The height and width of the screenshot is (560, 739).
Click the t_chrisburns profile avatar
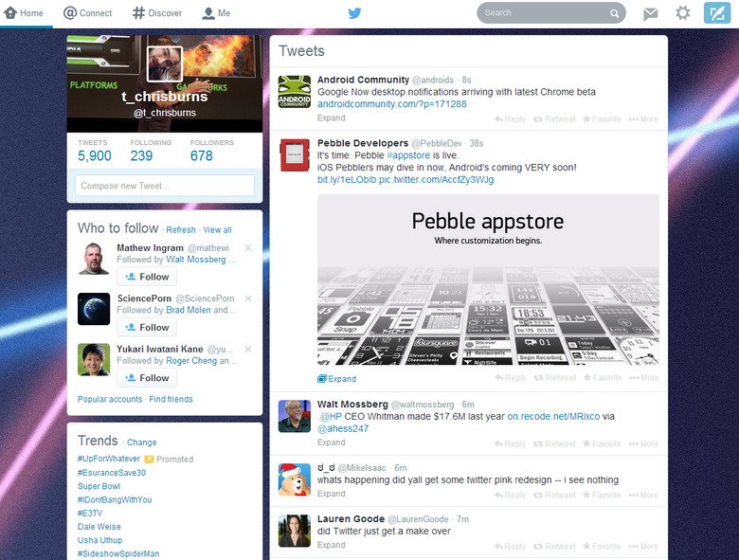click(x=165, y=63)
